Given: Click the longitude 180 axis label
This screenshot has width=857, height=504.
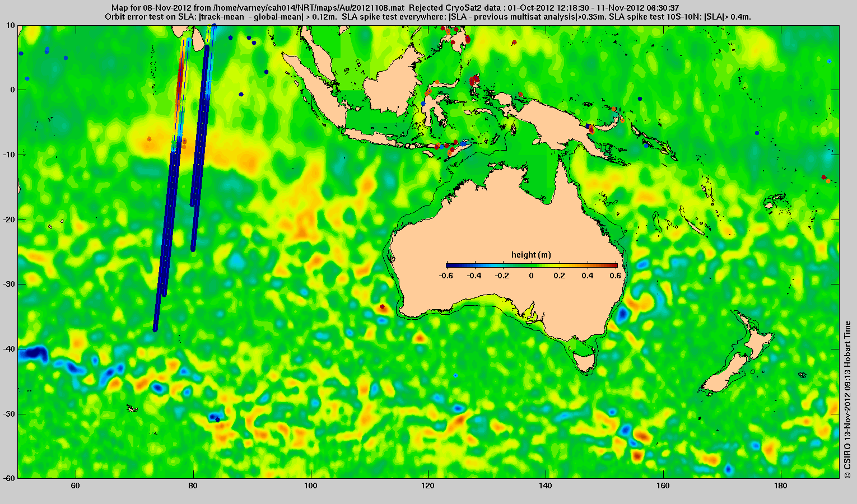Looking at the screenshot, I should 781,486.
